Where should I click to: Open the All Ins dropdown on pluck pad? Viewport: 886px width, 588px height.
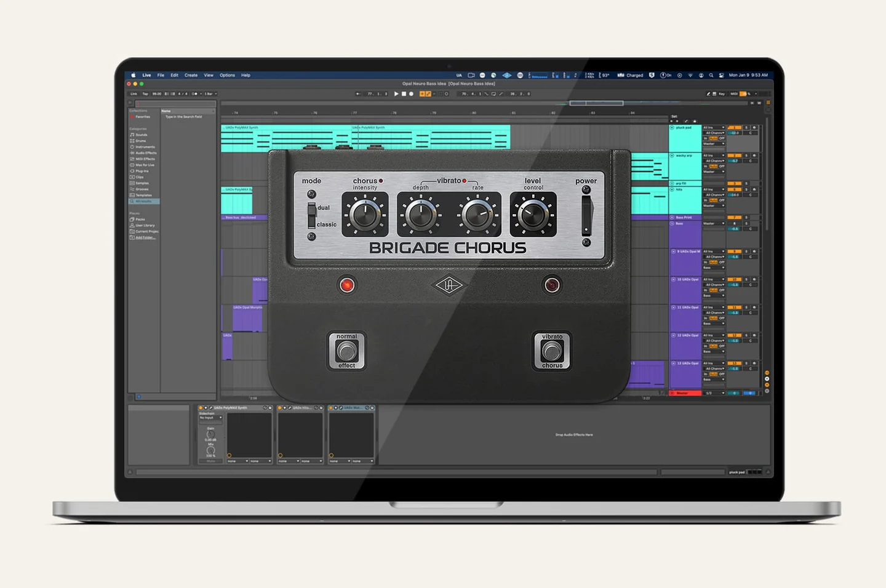point(714,127)
